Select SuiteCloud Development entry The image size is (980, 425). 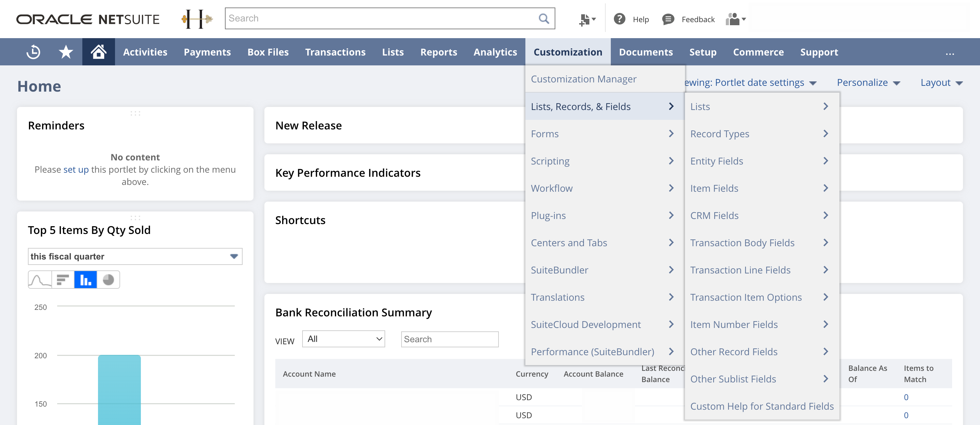pos(605,325)
